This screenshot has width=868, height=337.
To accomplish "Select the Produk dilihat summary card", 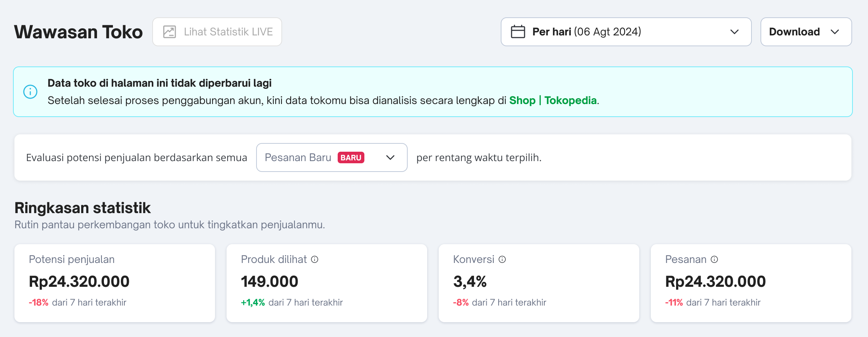I will tap(326, 283).
